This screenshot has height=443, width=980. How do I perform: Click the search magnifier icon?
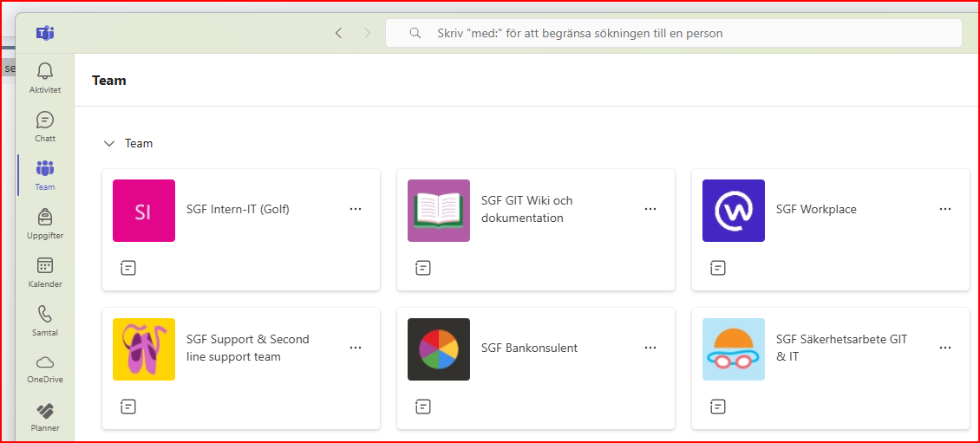pos(415,33)
